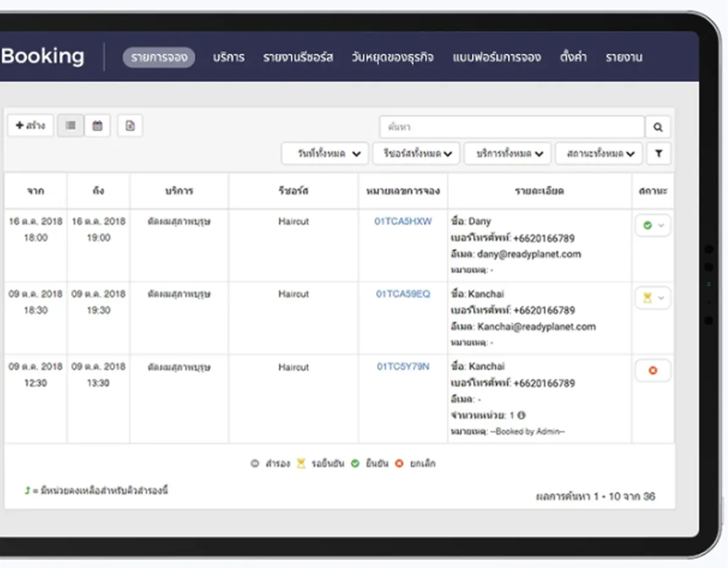
Task: Click the filter funnel icon
Action: coord(658,154)
